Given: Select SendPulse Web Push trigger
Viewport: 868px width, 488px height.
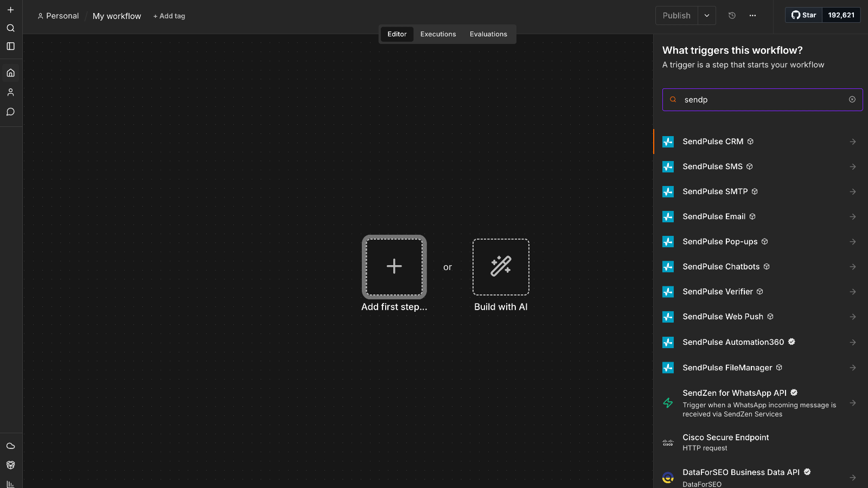Looking at the screenshot, I should tap(759, 317).
